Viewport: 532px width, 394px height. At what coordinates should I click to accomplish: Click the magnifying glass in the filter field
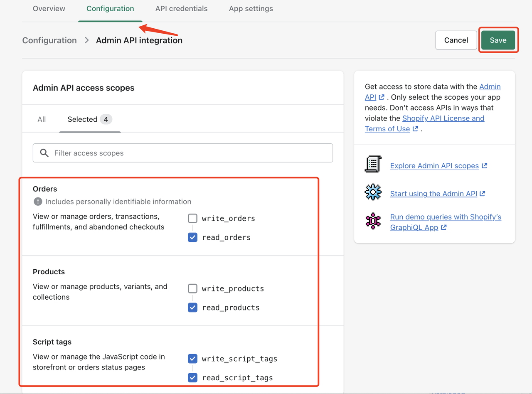pos(44,153)
